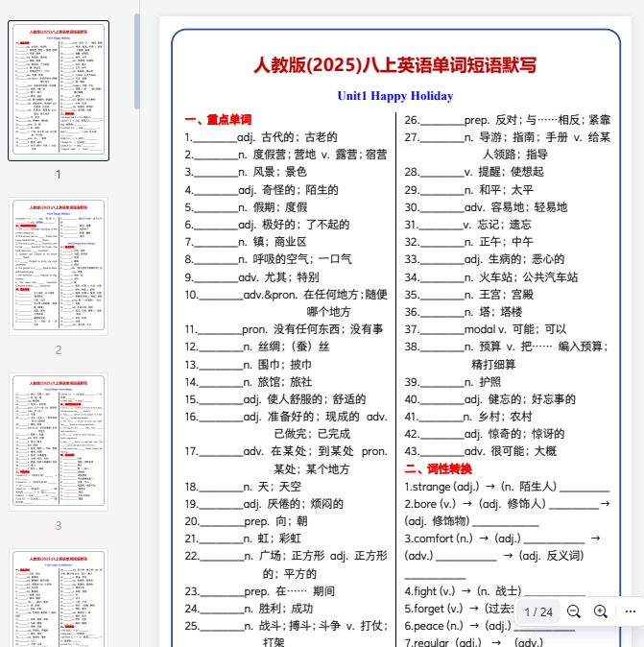Click item 24 n. 胜利；成功
Image resolution: width=644 pixels, height=647 pixels.
pos(249,609)
